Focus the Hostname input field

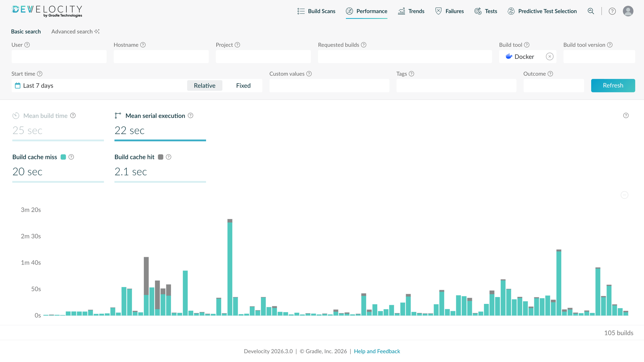point(161,57)
